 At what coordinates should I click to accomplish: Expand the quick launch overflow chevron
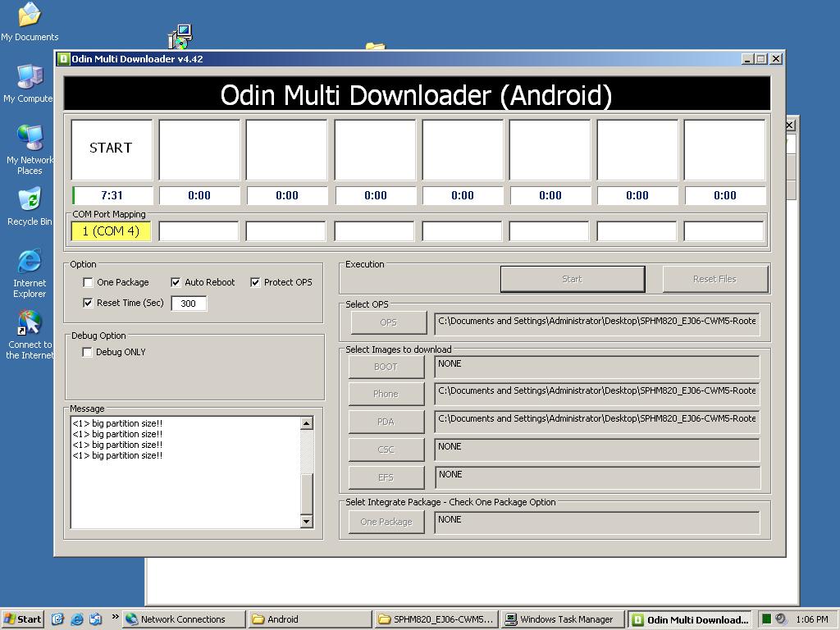[115, 617]
